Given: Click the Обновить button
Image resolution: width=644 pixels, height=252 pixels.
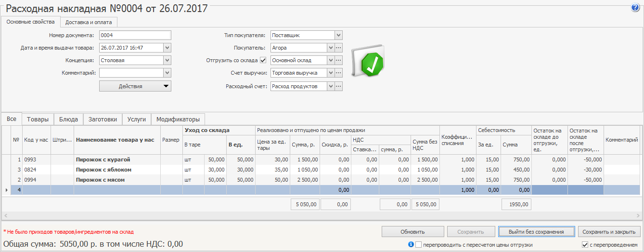Looking at the screenshot, I should [412, 232].
